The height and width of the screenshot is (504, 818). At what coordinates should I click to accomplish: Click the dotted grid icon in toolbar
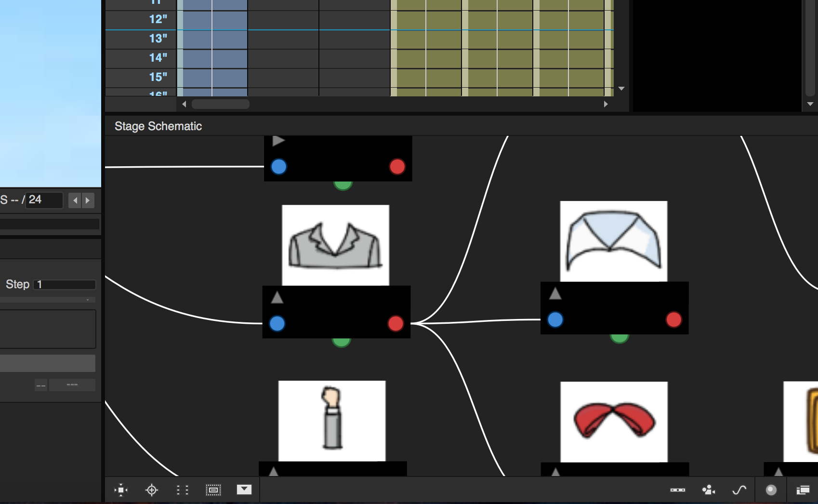[x=183, y=490]
